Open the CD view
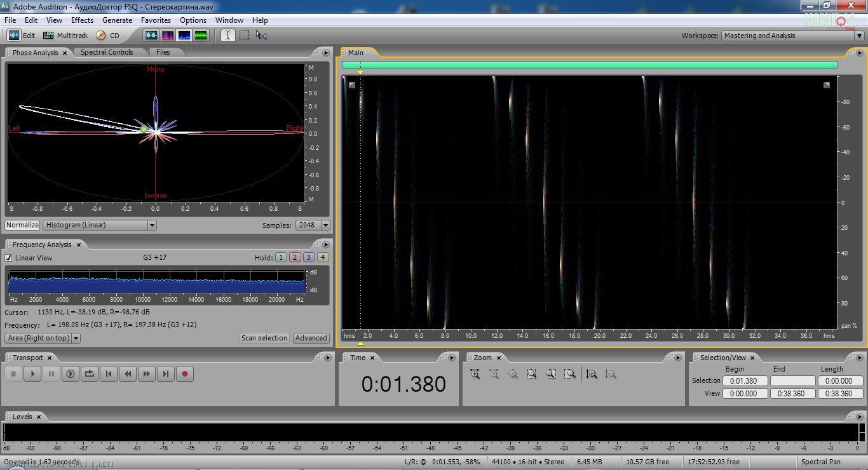Image resolution: width=868 pixels, height=470 pixels. pos(107,36)
